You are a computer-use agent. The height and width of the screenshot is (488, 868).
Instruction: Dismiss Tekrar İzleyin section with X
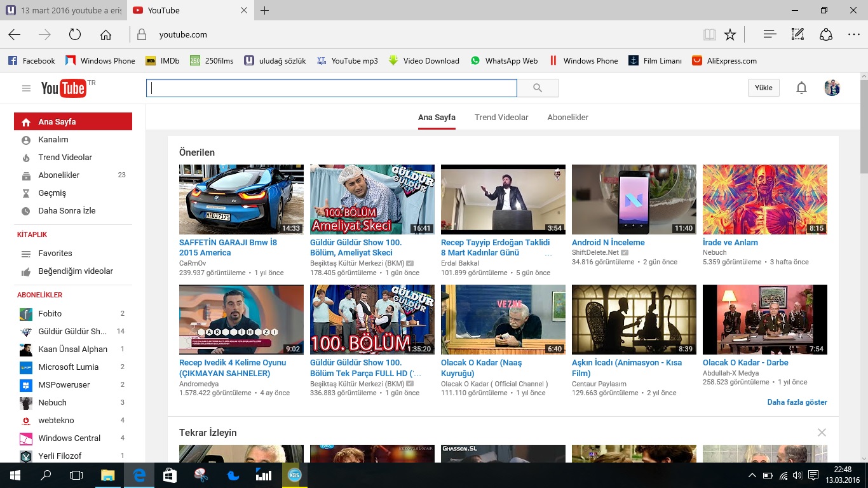(822, 433)
